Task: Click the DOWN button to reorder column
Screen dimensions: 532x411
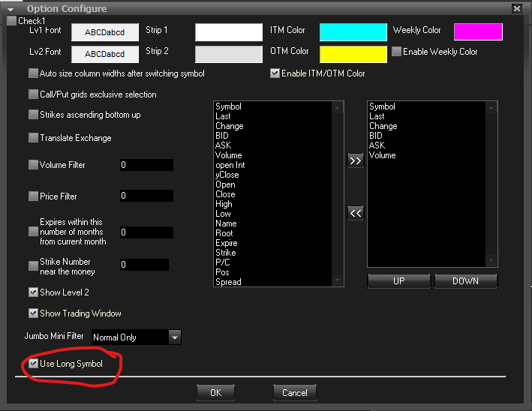Action: (x=465, y=280)
